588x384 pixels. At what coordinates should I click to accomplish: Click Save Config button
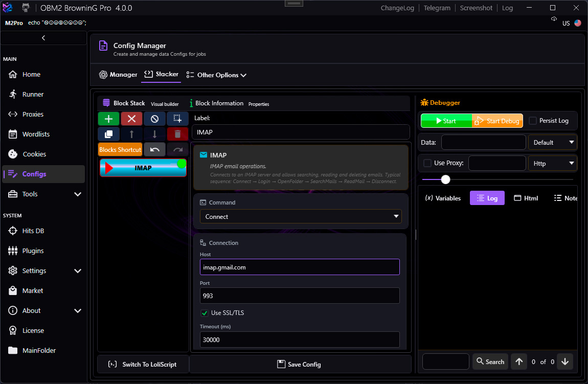pyautogui.click(x=299, y=364)
